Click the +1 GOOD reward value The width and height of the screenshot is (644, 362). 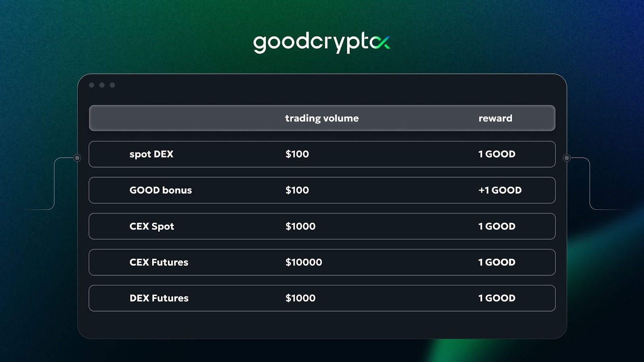[500, 190]
